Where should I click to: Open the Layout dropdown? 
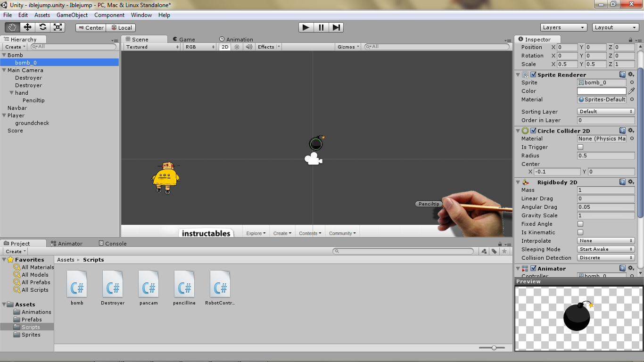click(x=616, y=27)
